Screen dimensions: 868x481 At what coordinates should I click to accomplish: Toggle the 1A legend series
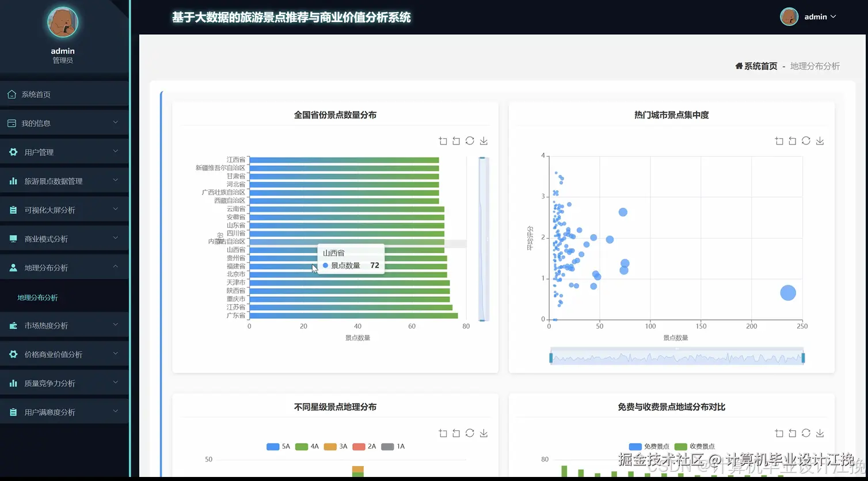tap(393, 446)
